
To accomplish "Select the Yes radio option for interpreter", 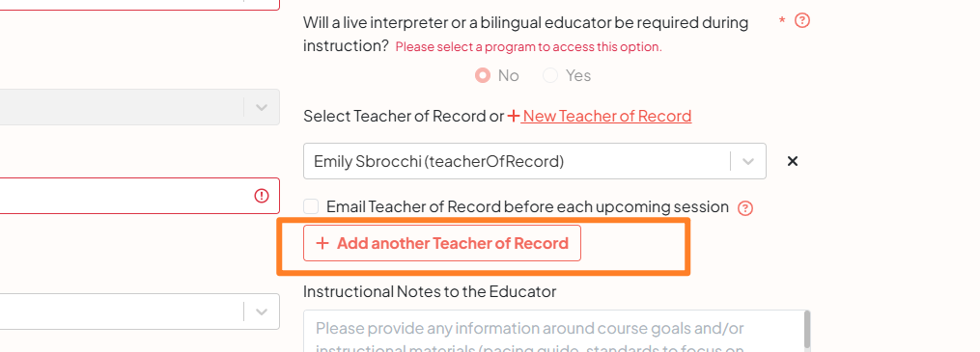I will click(x=550, y=75).
